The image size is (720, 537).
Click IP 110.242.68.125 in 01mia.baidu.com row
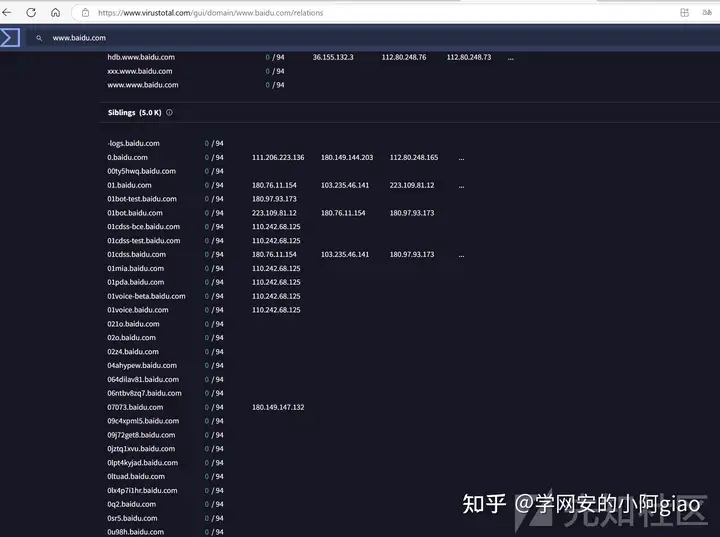pyautogui.click(x=276, y=268)
